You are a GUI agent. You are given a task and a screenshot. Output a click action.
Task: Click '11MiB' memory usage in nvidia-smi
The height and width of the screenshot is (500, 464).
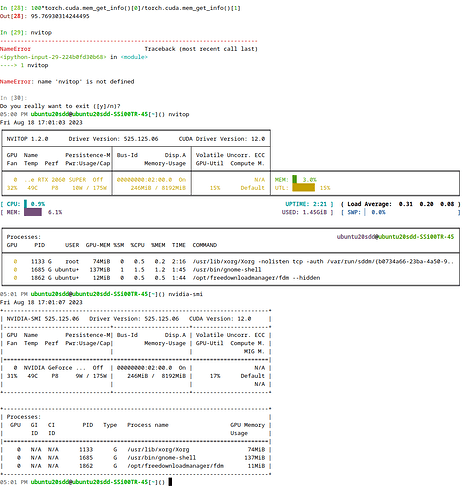point(256,466)
